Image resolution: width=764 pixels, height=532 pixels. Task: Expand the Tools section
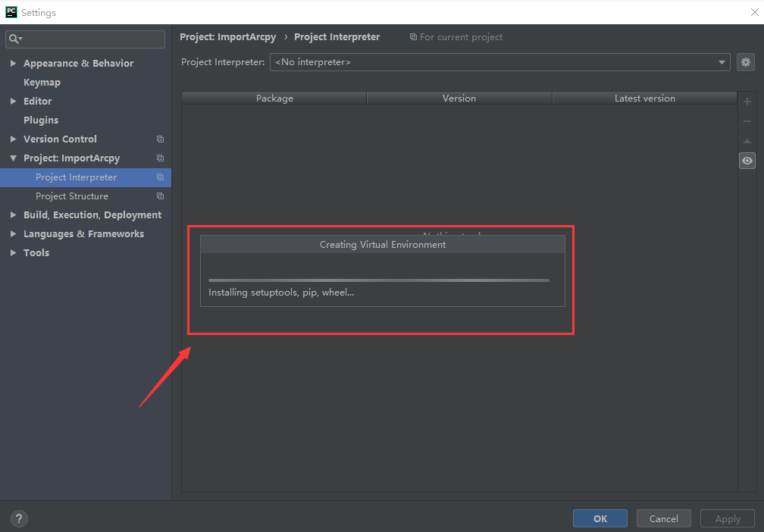[13, 252]
